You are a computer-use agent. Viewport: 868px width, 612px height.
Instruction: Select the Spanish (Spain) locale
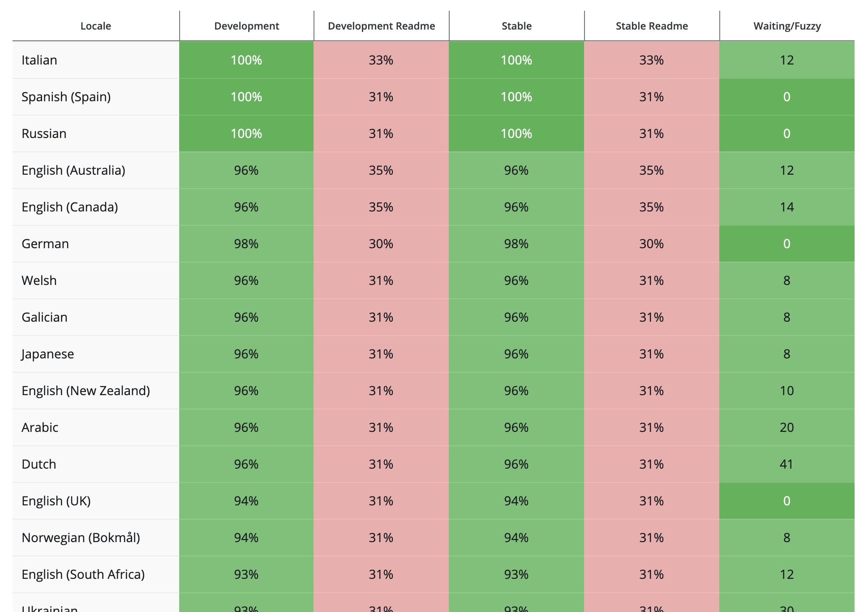66,97
